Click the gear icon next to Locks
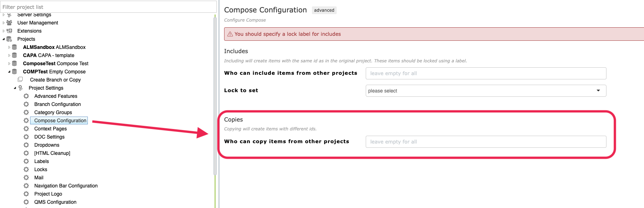This screenshot has height=208, width=644. click(26, 169)
